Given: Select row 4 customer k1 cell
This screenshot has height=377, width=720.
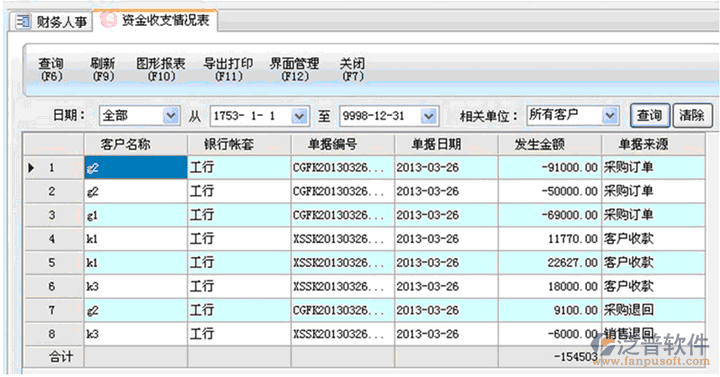Looking at the screenshot, I should coord(136,239).
